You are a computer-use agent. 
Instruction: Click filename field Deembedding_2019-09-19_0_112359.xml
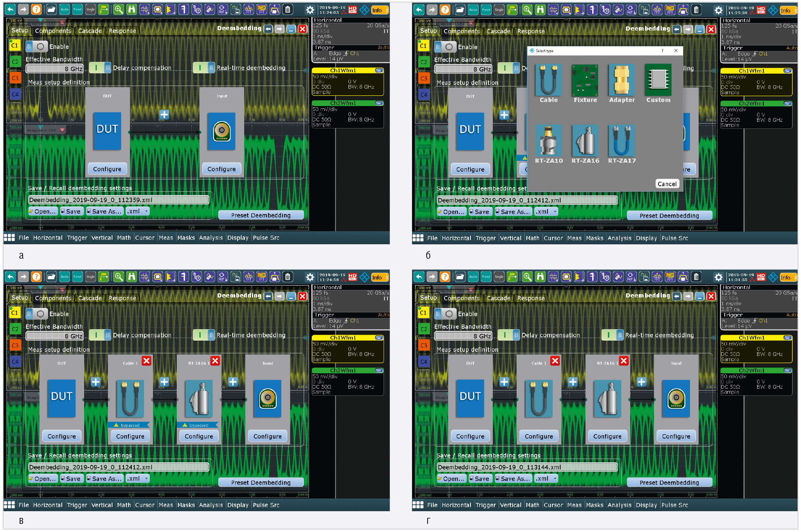[x=118, y=200]
